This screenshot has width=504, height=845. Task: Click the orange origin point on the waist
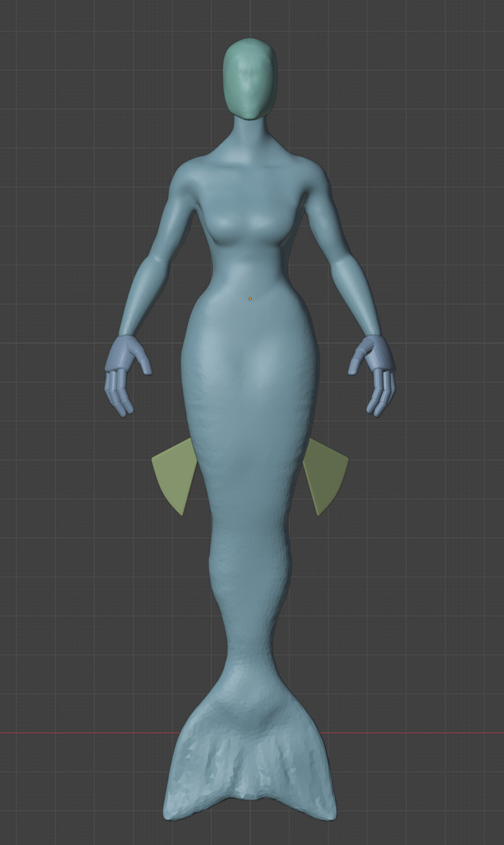tap(250, 299)
